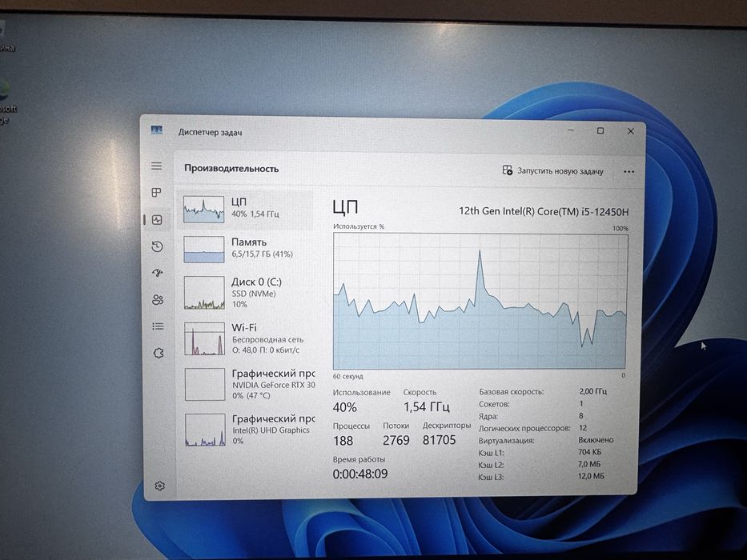
Task: Select the ЦП performance item
Action: coord(245,209)
